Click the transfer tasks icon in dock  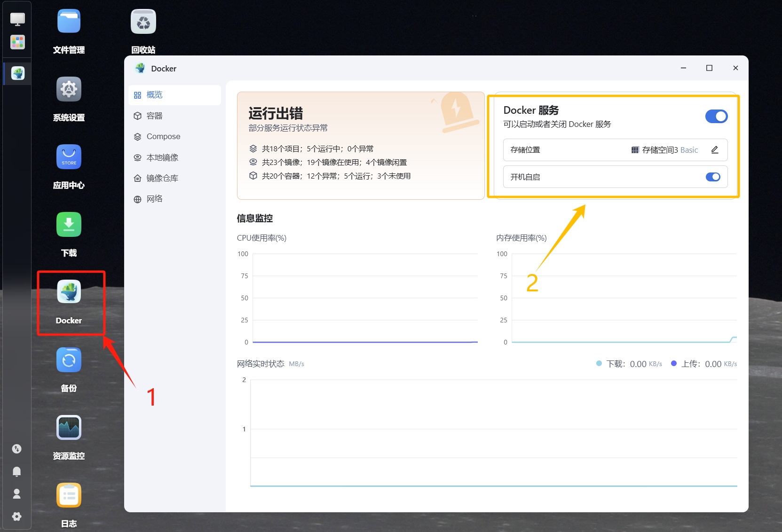point(17,449)
